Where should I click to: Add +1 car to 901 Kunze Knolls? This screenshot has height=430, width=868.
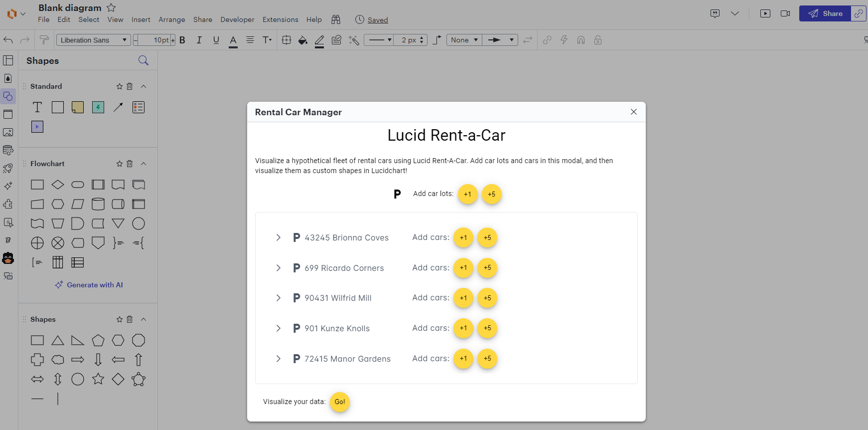coord(463,328)
